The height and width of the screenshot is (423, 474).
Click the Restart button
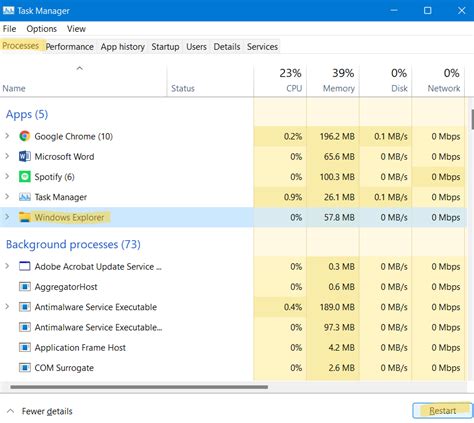[x=442, y=411]
